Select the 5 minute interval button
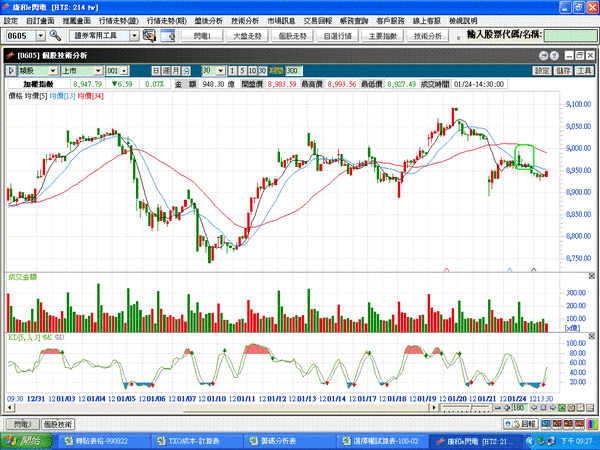This screenshot has width=600, height=450. tap(242, 71)
